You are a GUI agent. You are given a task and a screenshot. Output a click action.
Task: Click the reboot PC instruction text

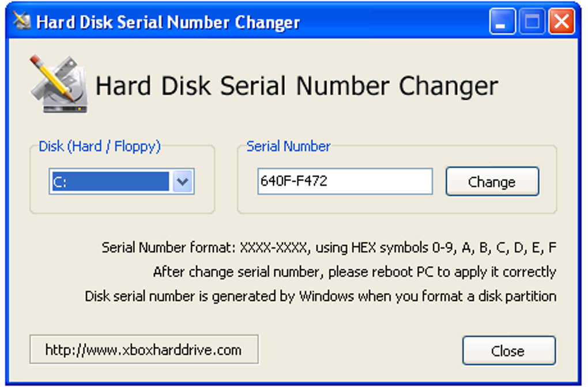pos(354,272)
